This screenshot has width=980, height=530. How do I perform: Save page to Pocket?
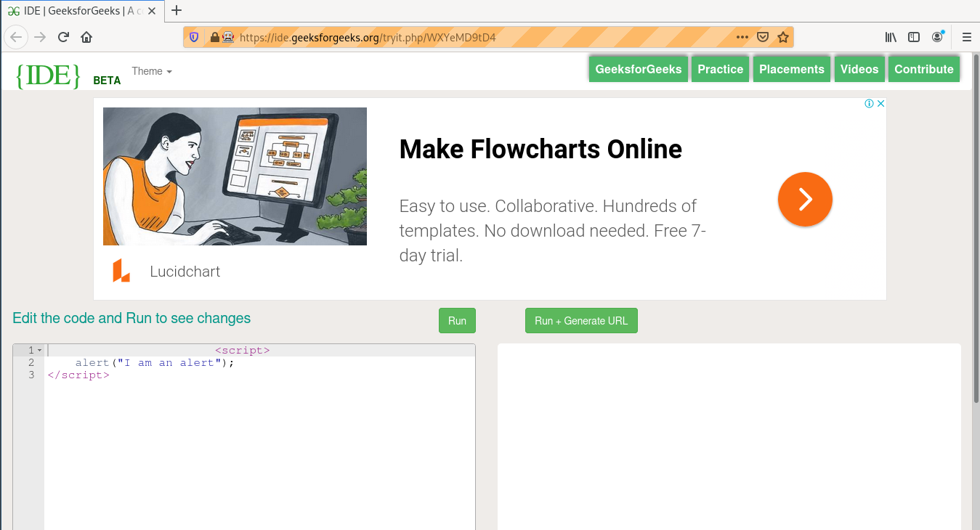tap(763, 37)
